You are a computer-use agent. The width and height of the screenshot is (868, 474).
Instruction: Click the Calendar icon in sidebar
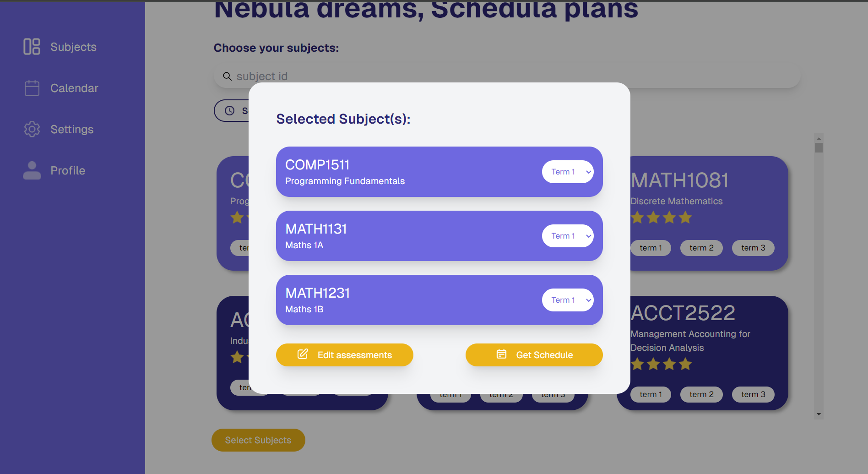click(32, 88)
